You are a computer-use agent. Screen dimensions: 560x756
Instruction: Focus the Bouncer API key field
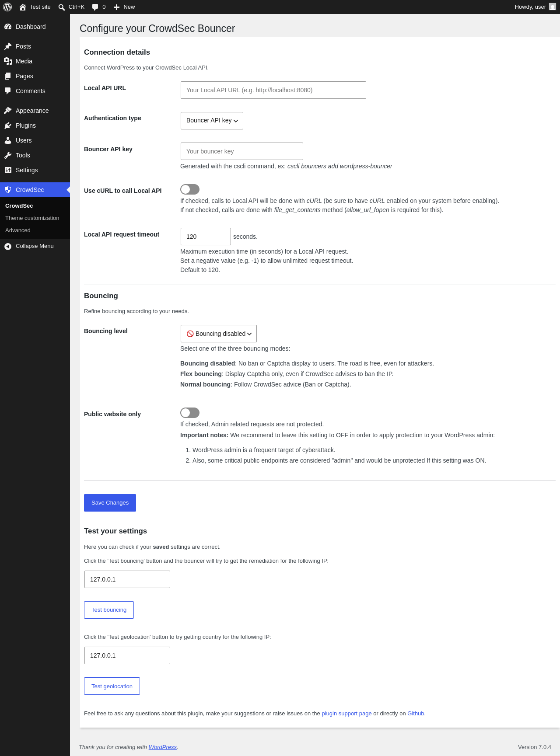[x=242, y=151]
